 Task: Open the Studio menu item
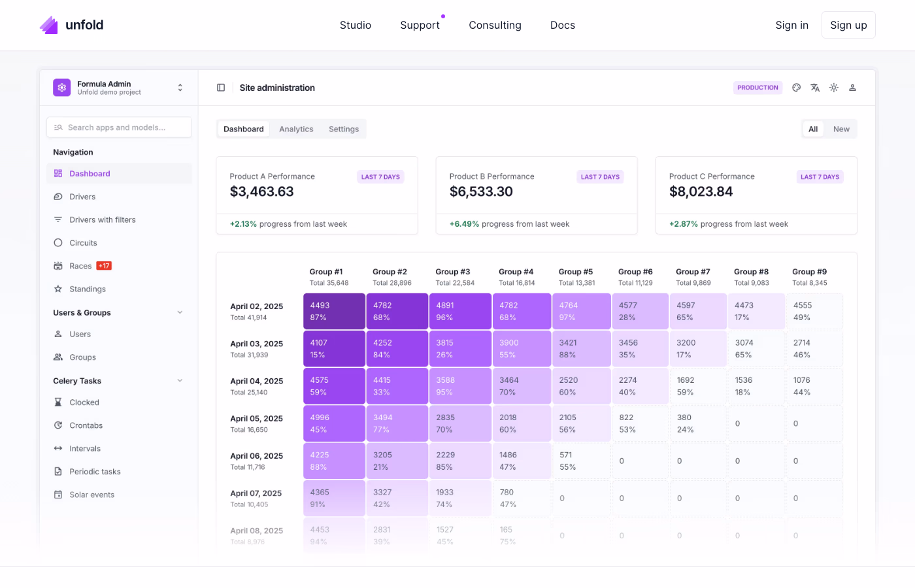(x=356, y=25)
